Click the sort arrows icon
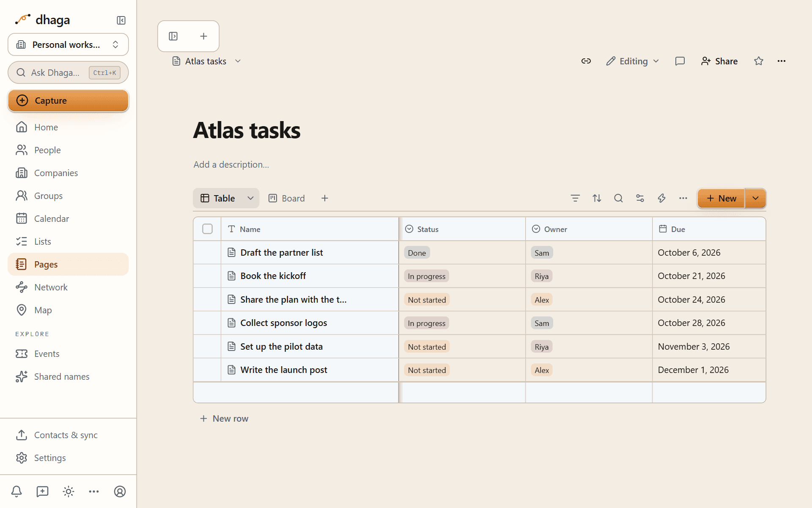 tap(597, 198)
